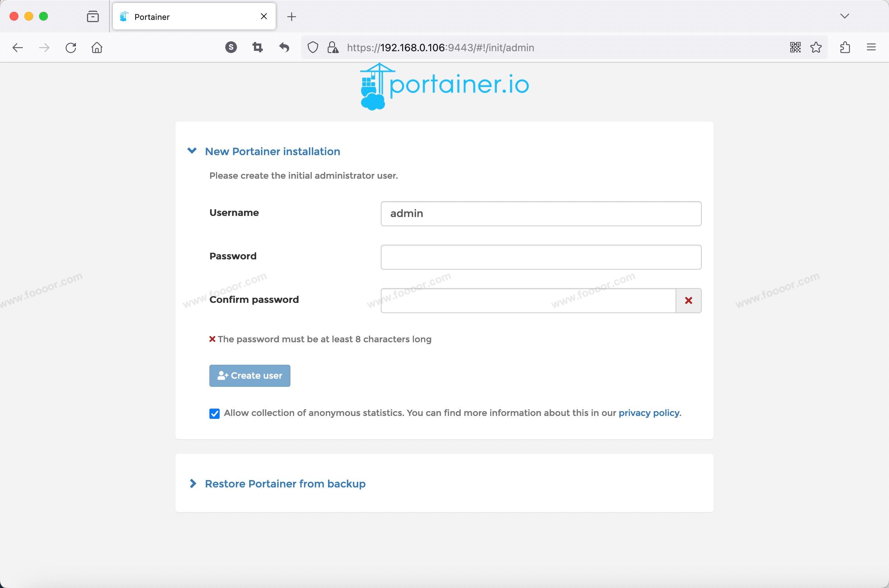Image resolution: width=889 pixels, height=588 pixels.
Task: Open a new tab with plus button
Action: pos(292,17)
